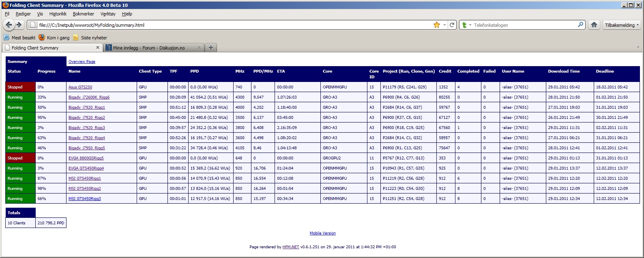
Task: Click the Summary table heading
Action: click(17, 62)
